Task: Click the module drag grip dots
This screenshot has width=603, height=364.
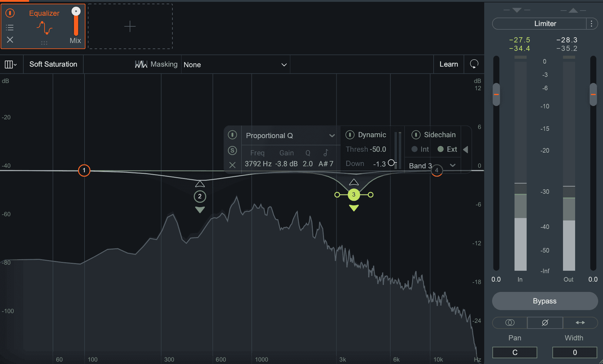Action: [x=44, y=43]
